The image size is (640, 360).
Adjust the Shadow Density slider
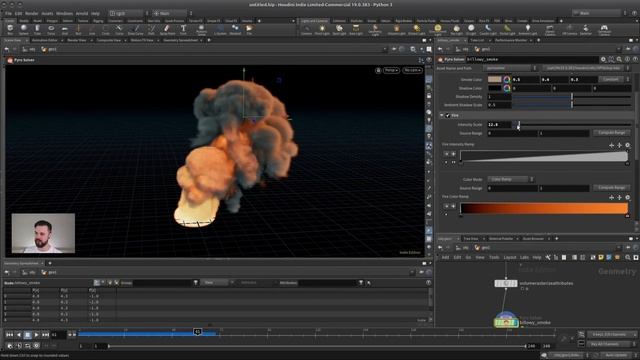pyautogui.click(x=571, y=97)
